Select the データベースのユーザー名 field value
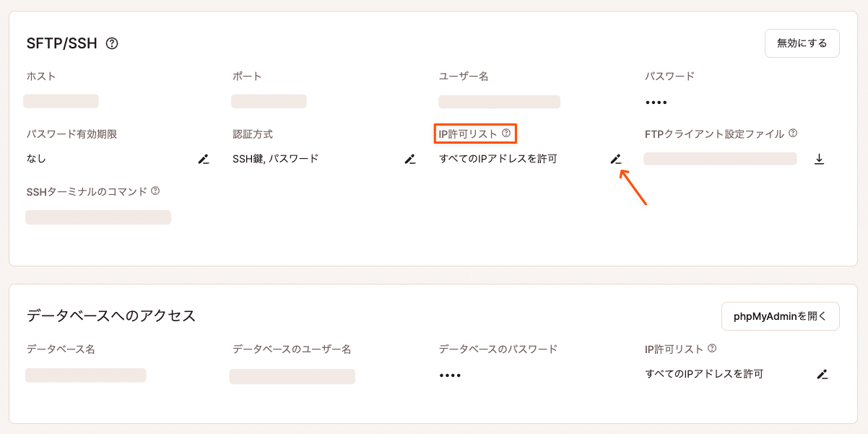868x434 pixels. pyautogui.click(x=292, y=376)
